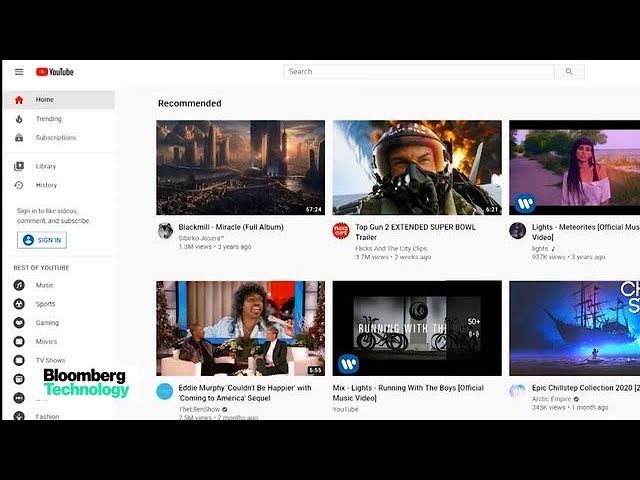Select Home in the sidebar
The height and width of the screenshot is (480, 640).
pyautogui.click(x=59, y=100)
